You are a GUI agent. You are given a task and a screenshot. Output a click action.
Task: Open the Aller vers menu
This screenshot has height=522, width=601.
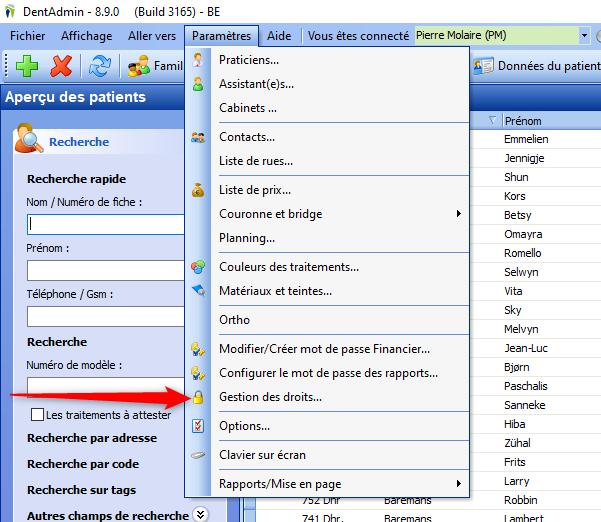coord(152,36)
